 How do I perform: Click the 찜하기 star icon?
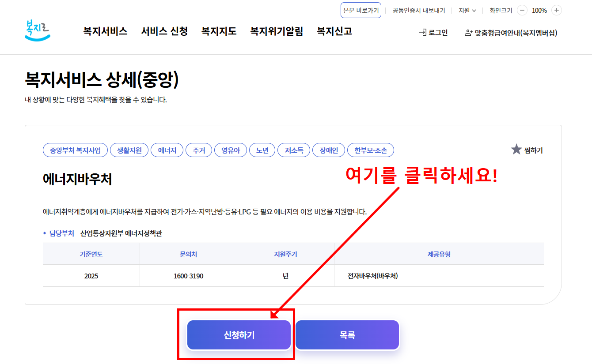click(516, 149)
